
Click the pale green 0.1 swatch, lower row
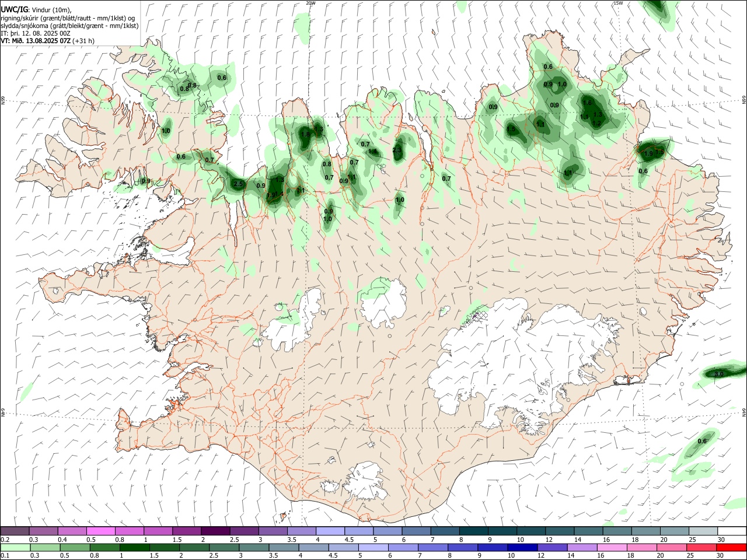(x=15, y=547)
